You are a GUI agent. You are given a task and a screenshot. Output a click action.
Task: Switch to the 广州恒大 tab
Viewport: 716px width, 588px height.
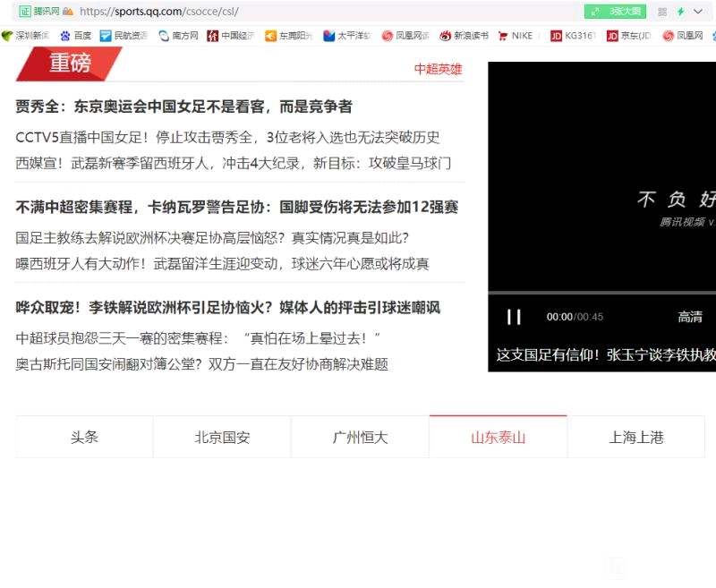click(x=361, y=437)
